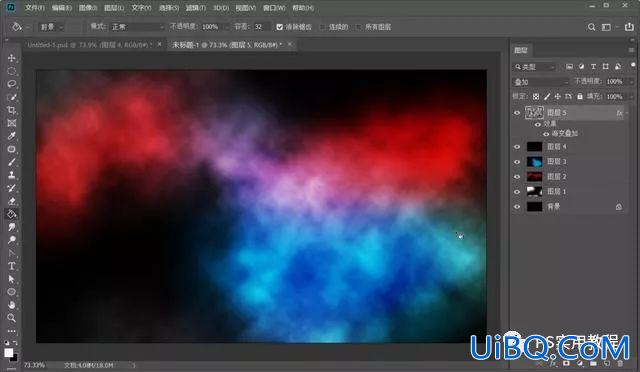Click the share icon at top right
Viewport: 640px width, 372px height.
tap(629, 27)
